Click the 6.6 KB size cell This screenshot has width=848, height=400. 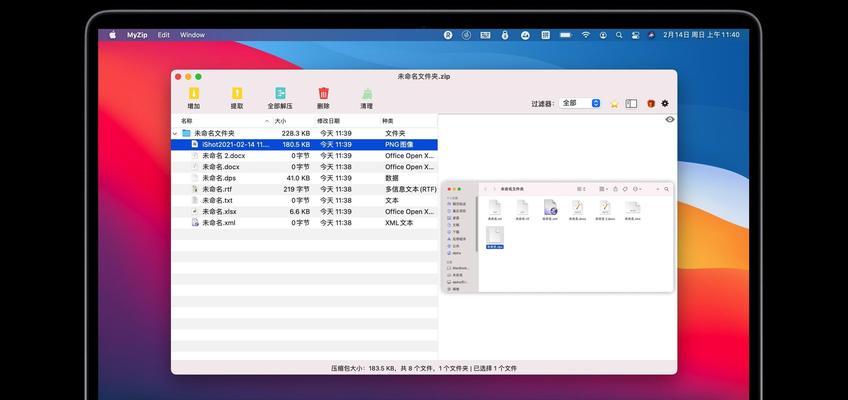[x=300, y=211]
